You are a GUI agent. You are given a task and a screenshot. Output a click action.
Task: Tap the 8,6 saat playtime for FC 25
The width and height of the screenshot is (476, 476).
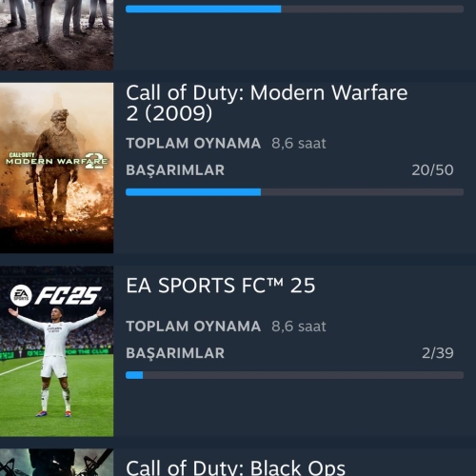click(299, 327)
